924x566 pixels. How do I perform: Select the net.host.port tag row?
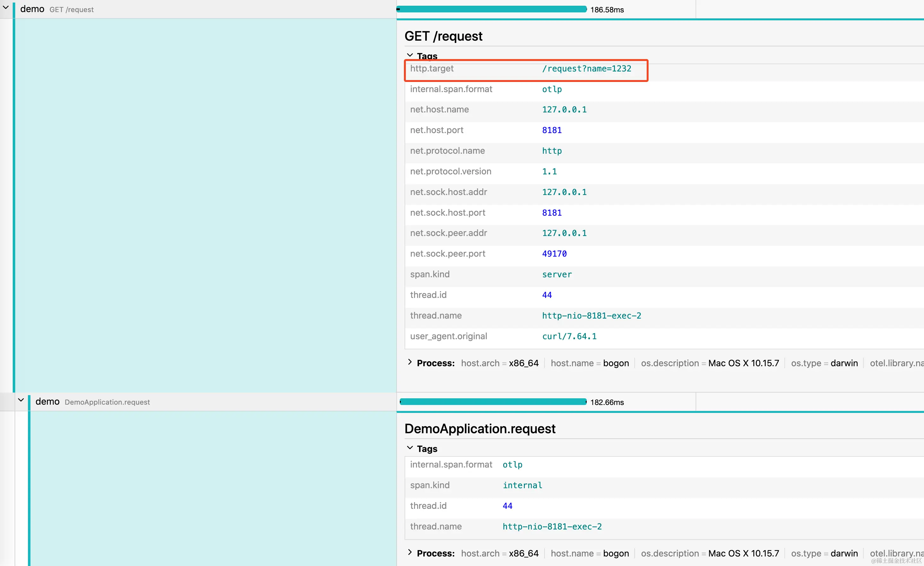(437, 130)
